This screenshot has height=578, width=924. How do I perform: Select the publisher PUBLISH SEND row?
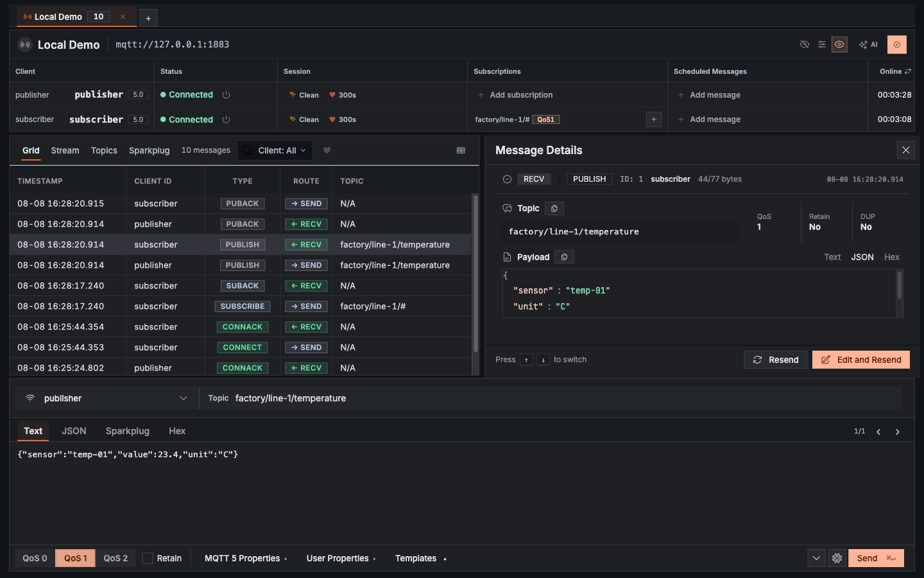tap(241, 265)
